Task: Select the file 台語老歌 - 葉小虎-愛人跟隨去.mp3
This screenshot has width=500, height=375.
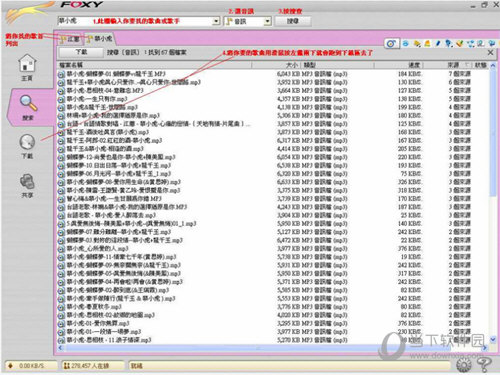Action: (111, 215)
